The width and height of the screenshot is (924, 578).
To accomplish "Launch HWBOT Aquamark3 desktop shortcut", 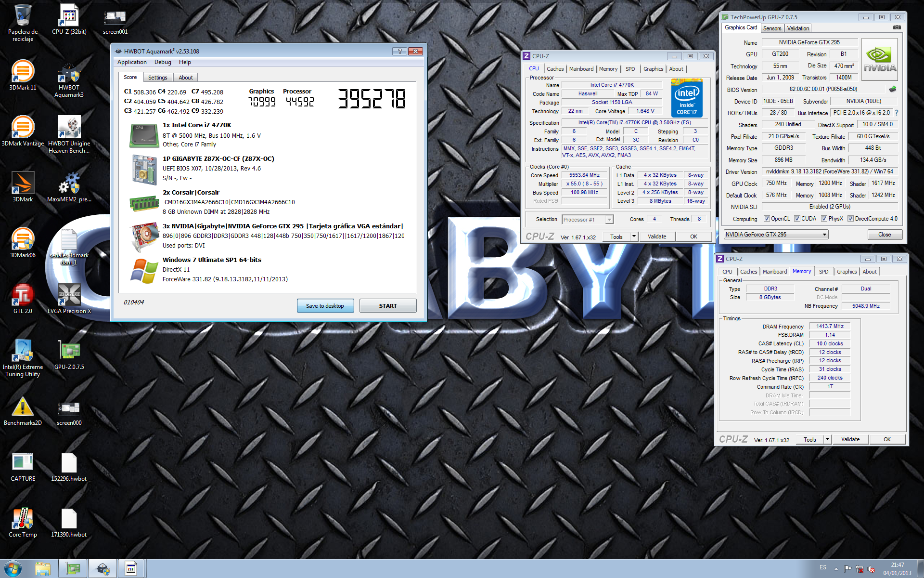I will click(x=69, y=79).
